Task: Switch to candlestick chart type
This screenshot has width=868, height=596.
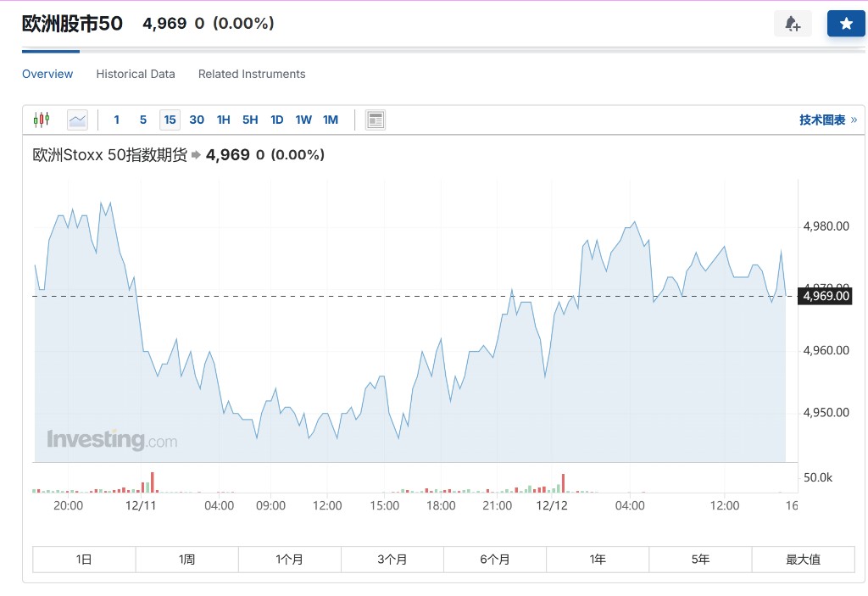Action: (x=42, y=120)
